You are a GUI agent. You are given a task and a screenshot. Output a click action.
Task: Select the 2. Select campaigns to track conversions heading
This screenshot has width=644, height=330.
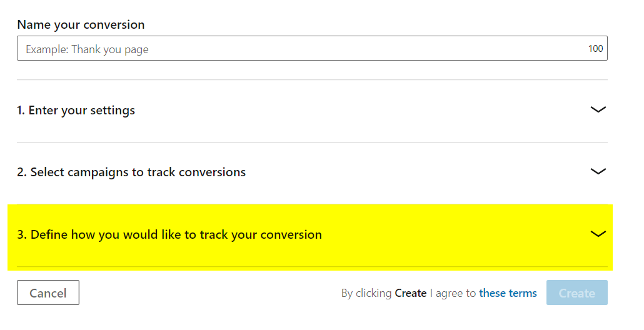[x=131, y=172]
